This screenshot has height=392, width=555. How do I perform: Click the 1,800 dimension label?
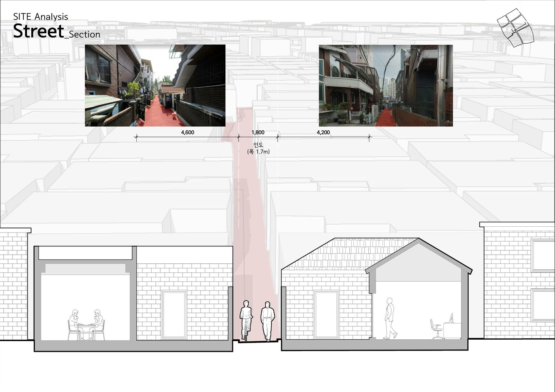tap(258, 132)
